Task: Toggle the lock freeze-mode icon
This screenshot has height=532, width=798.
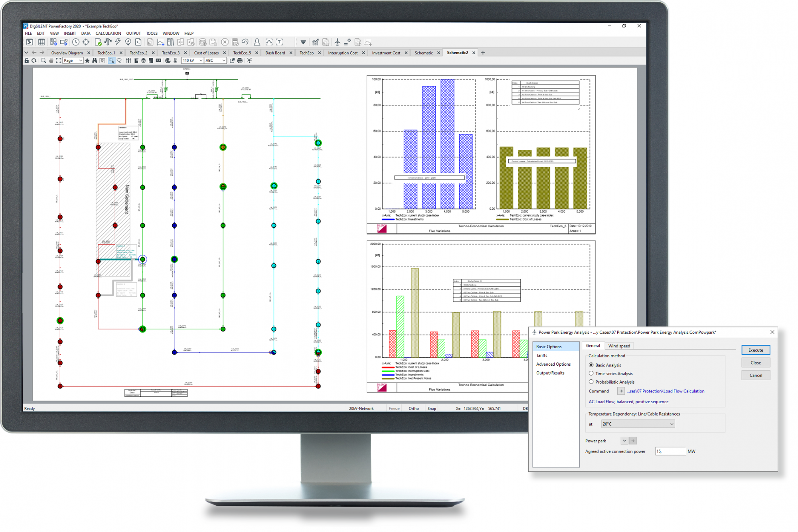Action: [x=27, y=61]
